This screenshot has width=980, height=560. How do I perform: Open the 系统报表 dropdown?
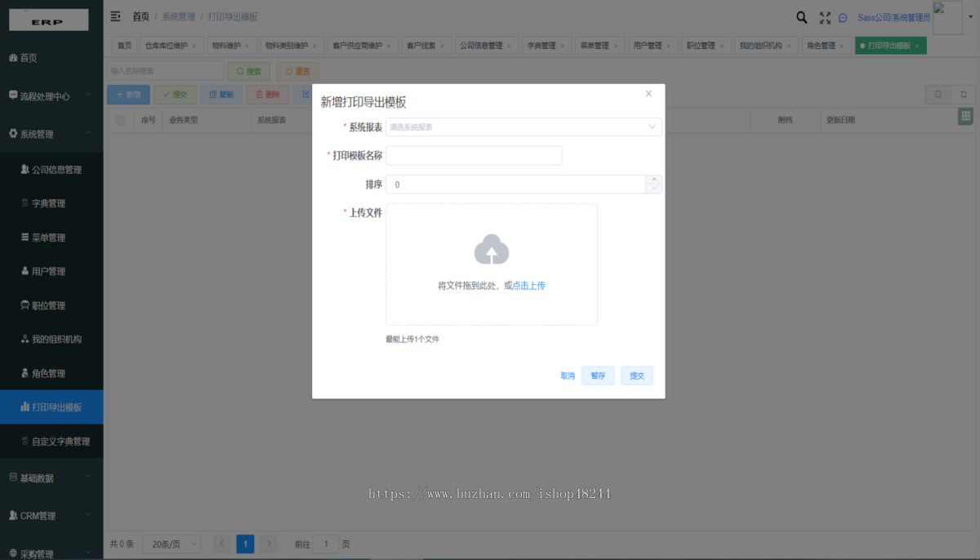pos(523,127)
